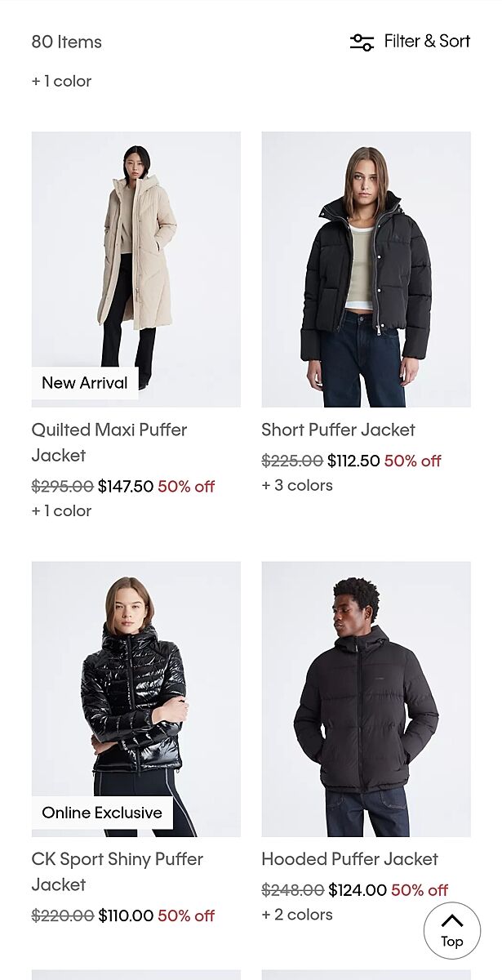Open the Short Puffer Jacket product photo
The image size is (502, 980).
point(366,269)
